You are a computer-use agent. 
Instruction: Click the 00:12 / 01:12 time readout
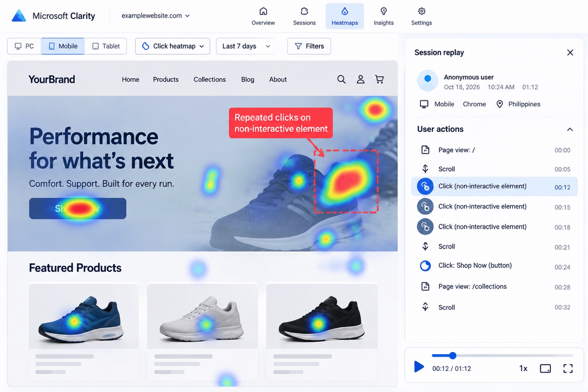(452, 368)
